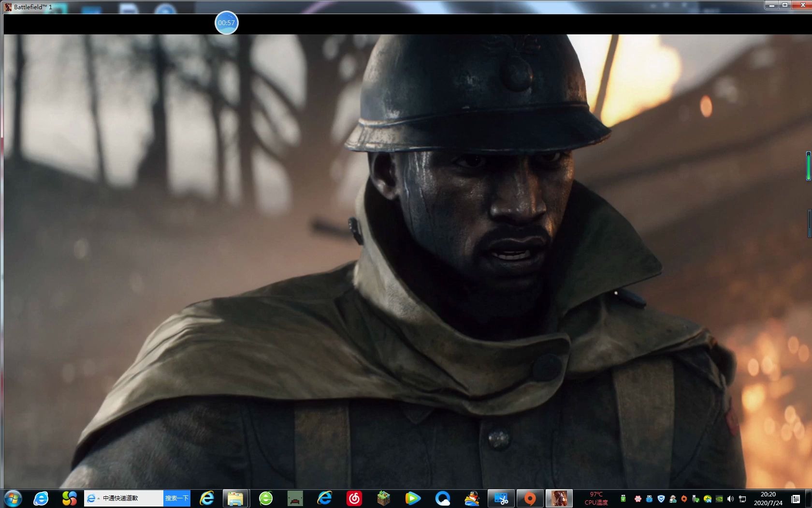Image resolution: width=812 pixels, height=508 pixels.
Task: Switch to the Origin launcher taskbar button
Action: [530, 498]
